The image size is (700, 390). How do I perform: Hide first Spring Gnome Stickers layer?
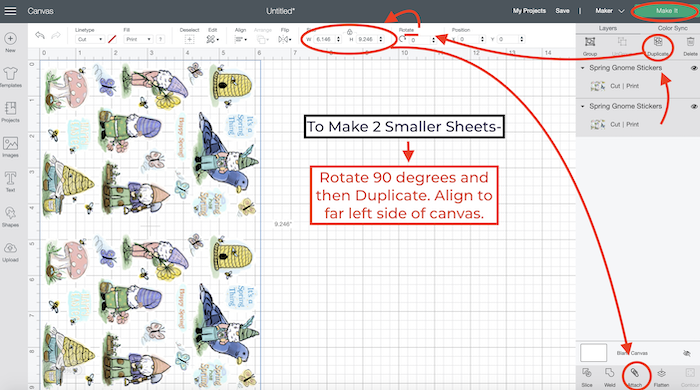point(694,68)
